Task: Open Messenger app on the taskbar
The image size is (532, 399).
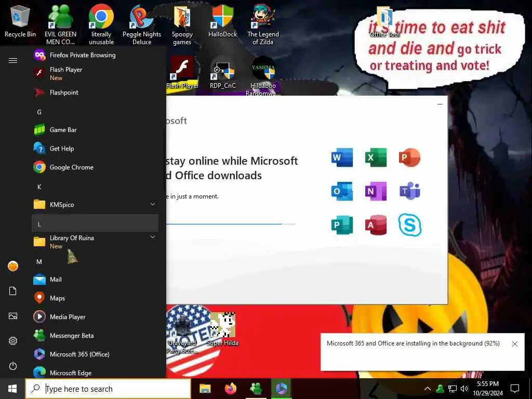Action: 256,389
